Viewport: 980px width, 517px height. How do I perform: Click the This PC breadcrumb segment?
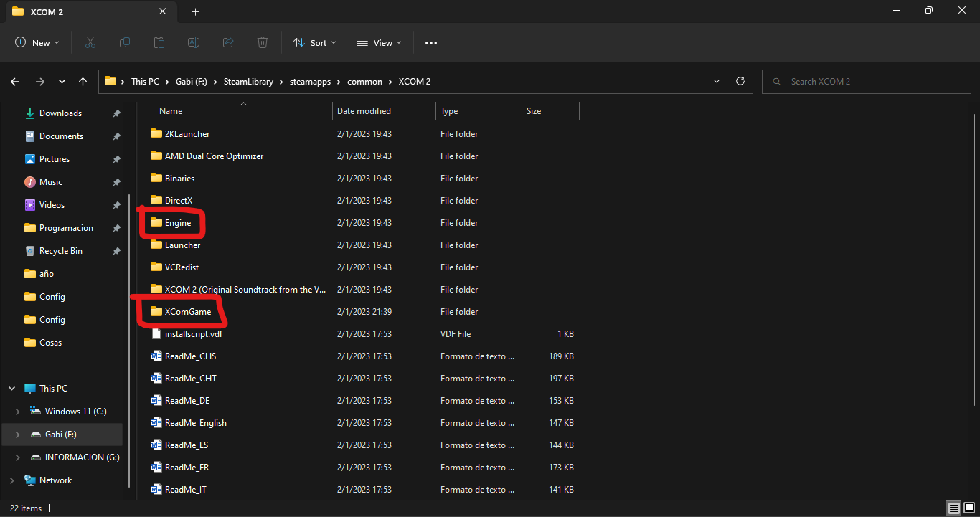click(145, 82)
